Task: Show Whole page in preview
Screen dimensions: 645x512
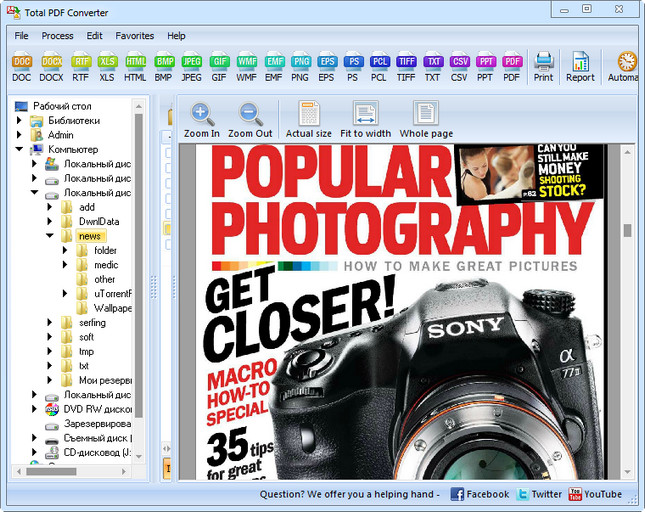Action: (426, 120)
